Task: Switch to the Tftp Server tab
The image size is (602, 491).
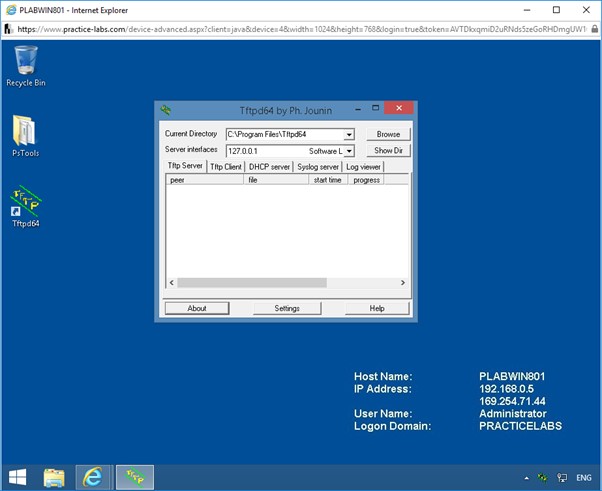Action: (185, 166)
